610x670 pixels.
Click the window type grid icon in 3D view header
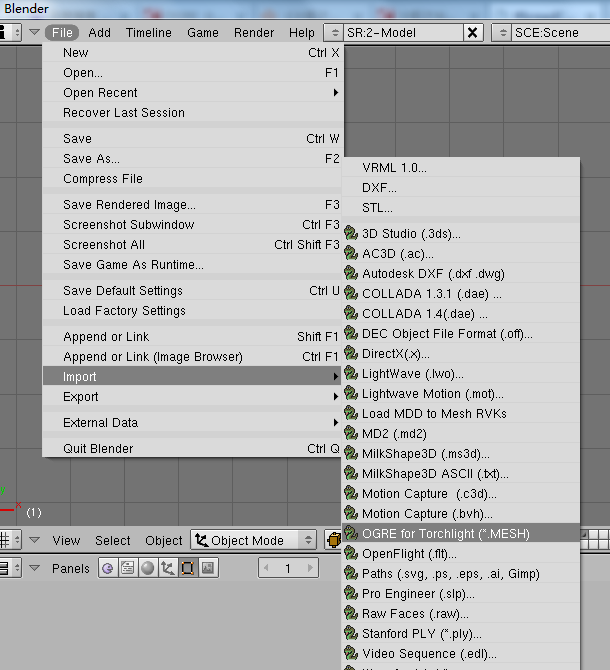point(9,540)
